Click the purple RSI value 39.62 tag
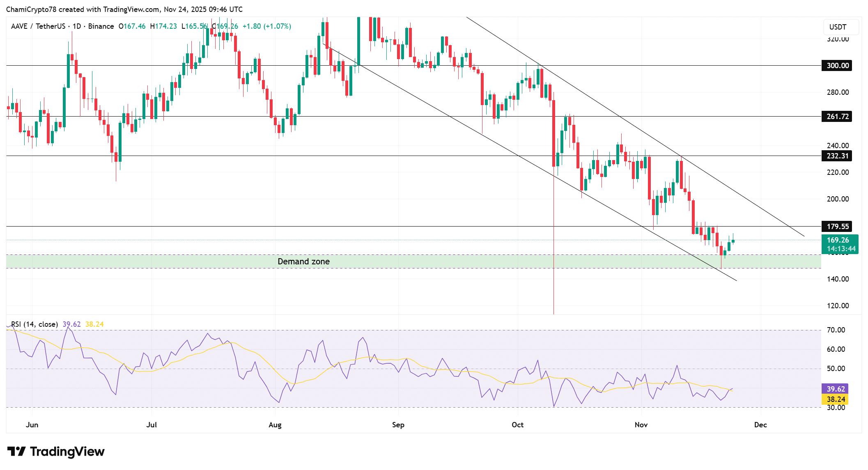Viewport: 868px width, 470px height. click(x=836, y=389)
